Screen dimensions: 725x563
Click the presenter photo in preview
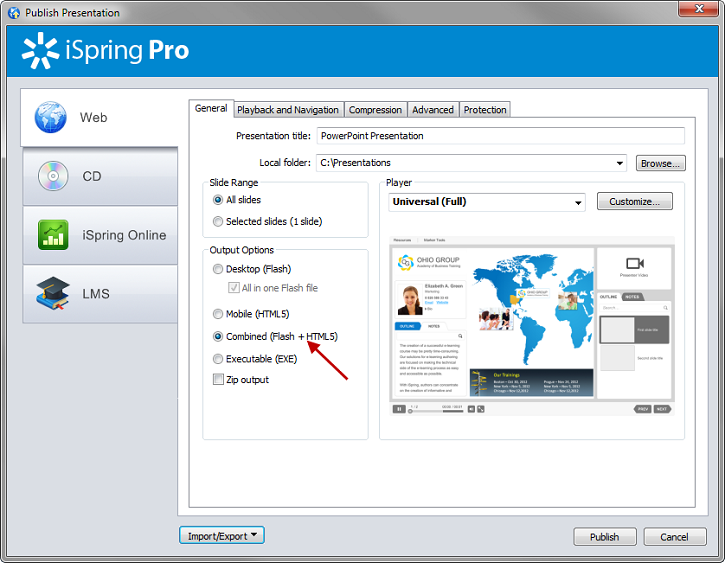click(x=410, y=300)
